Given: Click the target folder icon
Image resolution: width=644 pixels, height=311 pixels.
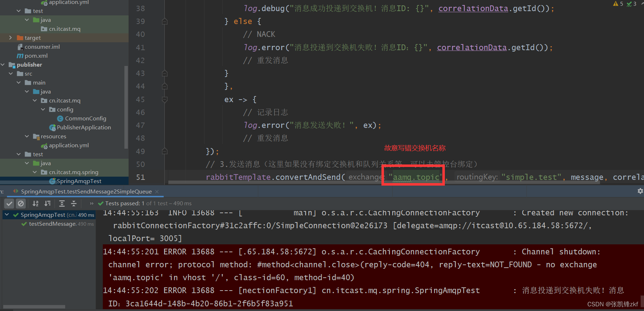Looking at the screenshot, I should (x=20, y=38).
